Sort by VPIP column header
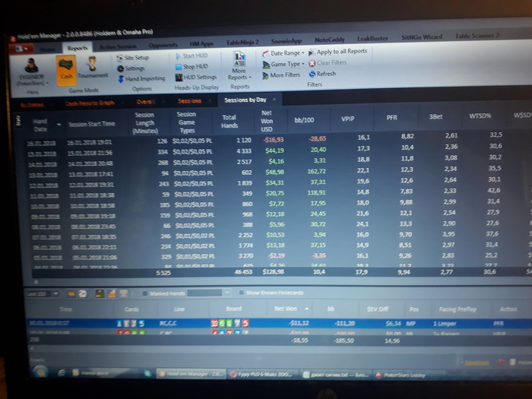 click(348, 119)
